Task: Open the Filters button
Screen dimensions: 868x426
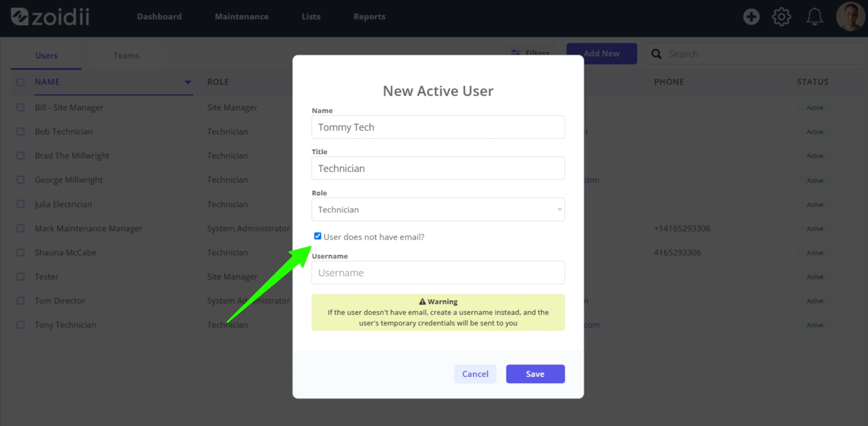Action: coord(531,54)
